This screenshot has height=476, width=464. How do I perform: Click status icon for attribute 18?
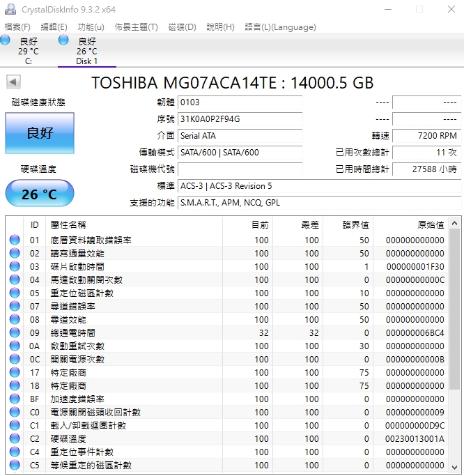pos(15,385)
